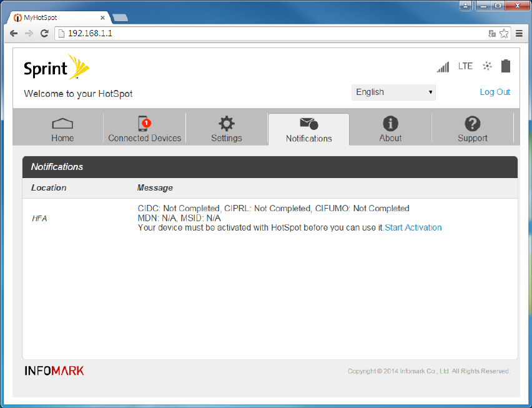Click the Log Out link
This screenshot has height=408, width=532.
tap(495, 92)
